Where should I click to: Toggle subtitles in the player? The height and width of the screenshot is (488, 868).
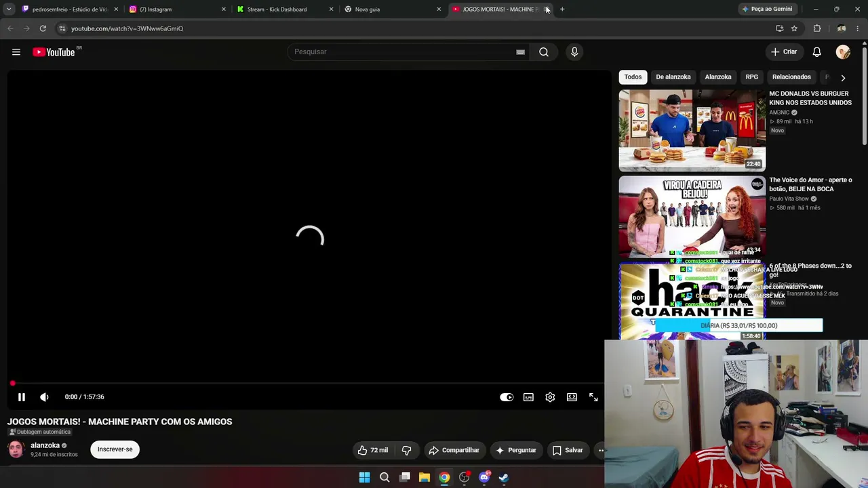tap(528, 397)
